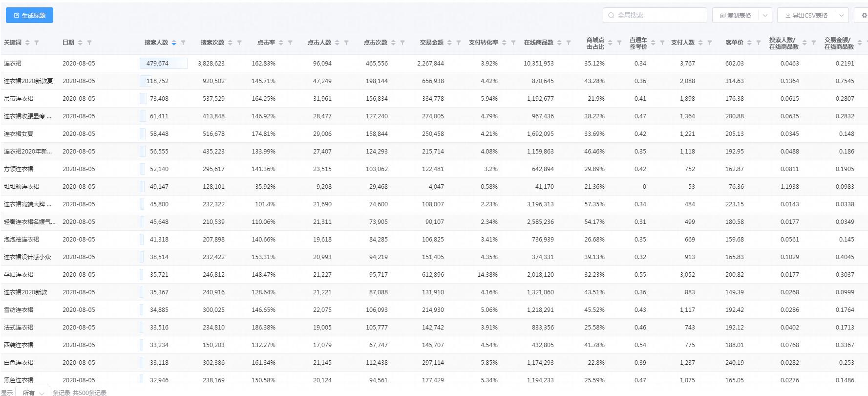868x396 pixels.
Task: Click the 3,828,623 cell
Action: 211,64
